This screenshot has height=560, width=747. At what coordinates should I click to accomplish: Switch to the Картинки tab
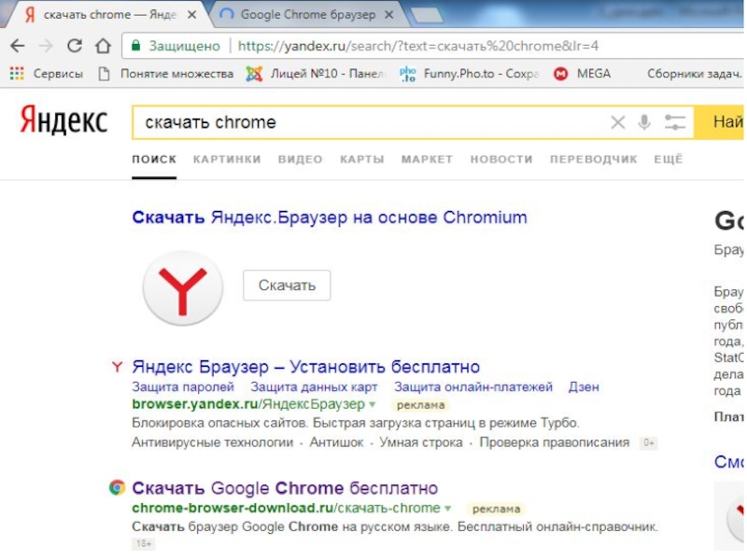(x=227, y=159)
